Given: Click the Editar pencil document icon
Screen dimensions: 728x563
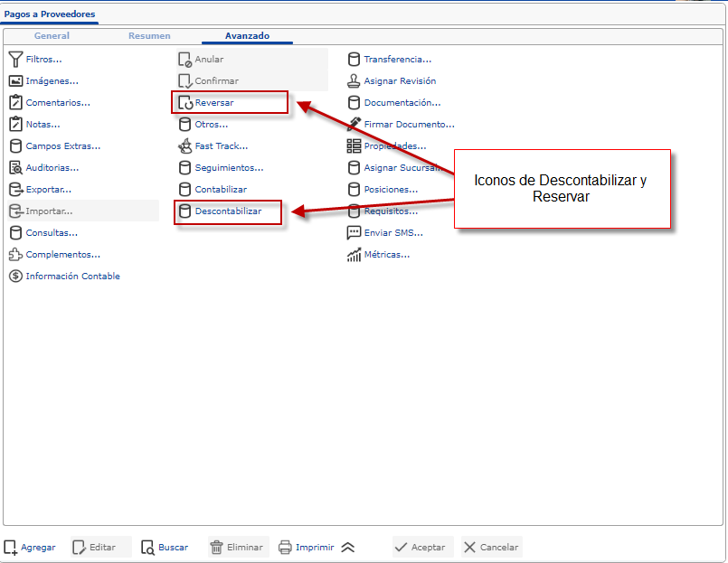Looking at the screenshot, I should [x=79, y=548].
